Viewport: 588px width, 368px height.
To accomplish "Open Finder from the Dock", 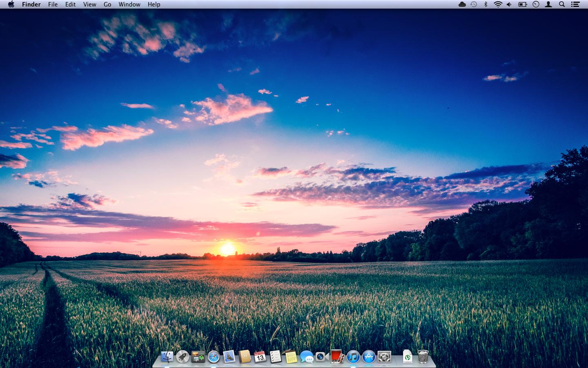I will coord(167,357).
